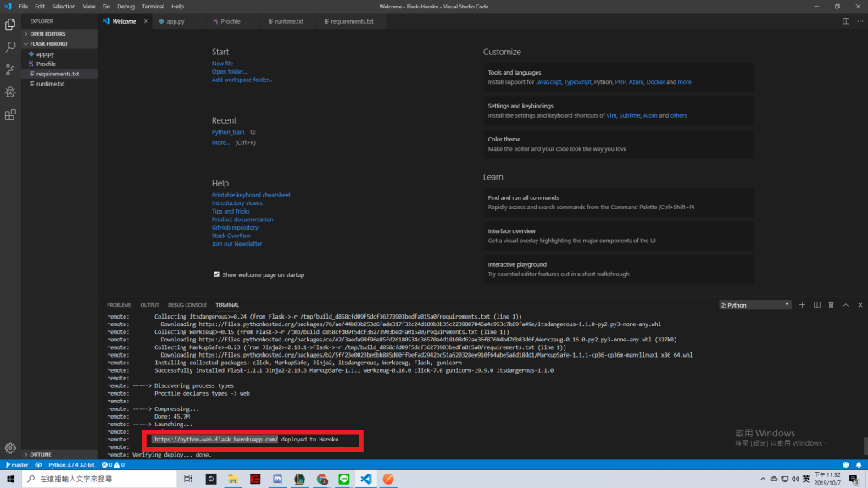The width and height of the screenshot is (868, 488).
Task: Open the Go menu
Action: 106,7
